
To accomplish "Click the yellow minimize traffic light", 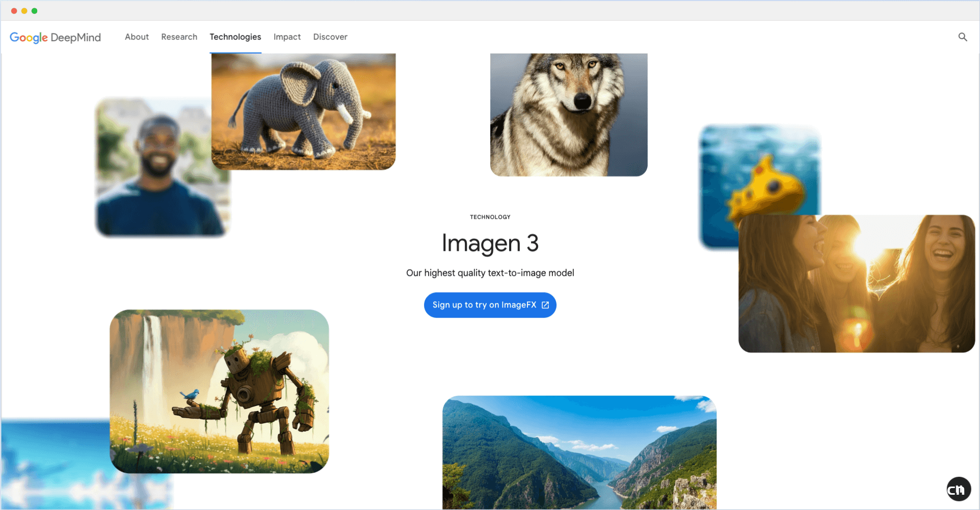I will [x=23, y=10].
